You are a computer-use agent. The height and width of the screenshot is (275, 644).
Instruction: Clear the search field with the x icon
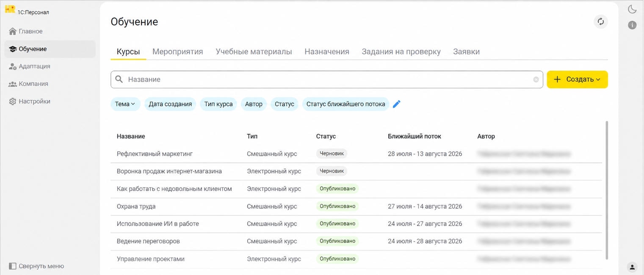pyautogui.click(x=536, y=80)
